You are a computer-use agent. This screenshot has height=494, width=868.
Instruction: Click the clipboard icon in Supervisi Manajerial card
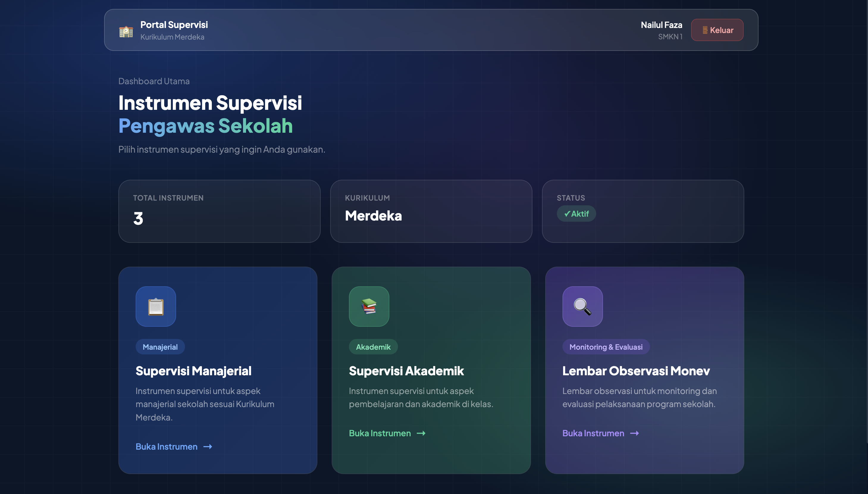[x=156, y=307]
